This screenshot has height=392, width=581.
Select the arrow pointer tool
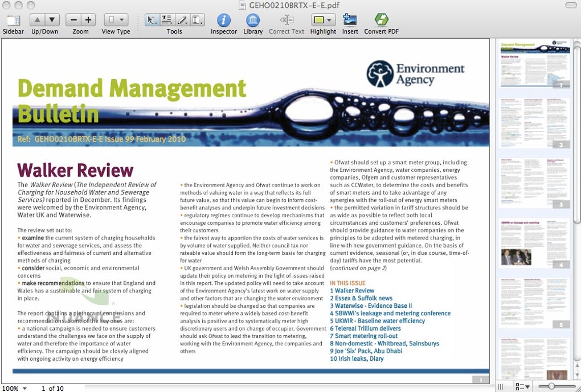tap(152, 20)
